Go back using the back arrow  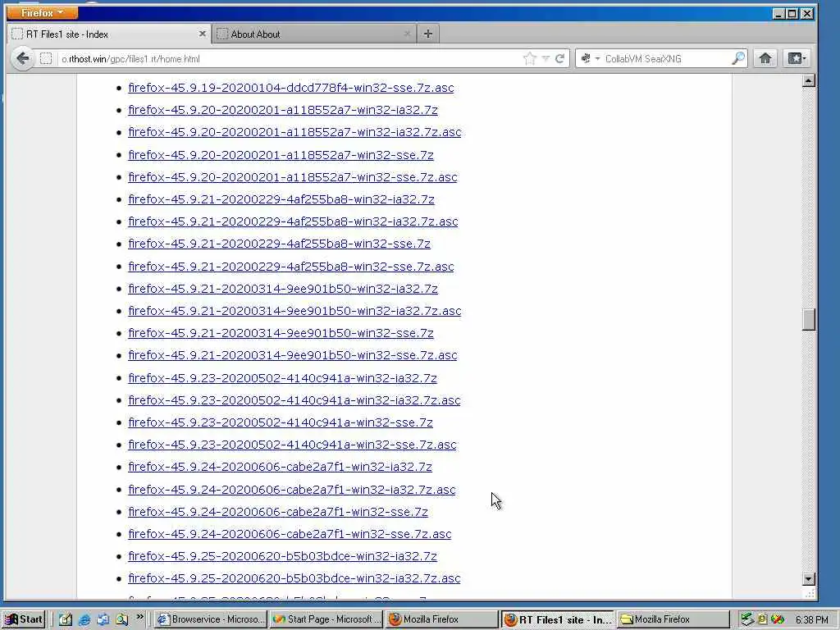tap(22, 58)
